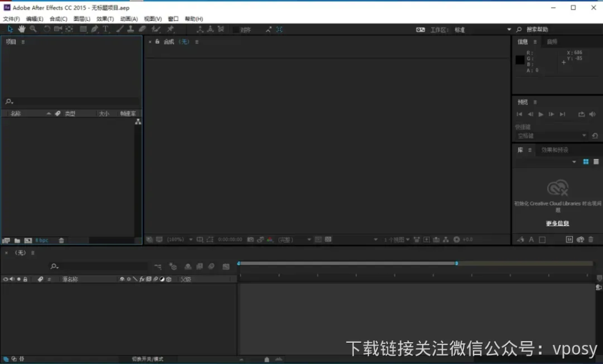The height and width of the screenshot is (364, 603).
Task: Open the 项目 panel menu
Action: 23,42
